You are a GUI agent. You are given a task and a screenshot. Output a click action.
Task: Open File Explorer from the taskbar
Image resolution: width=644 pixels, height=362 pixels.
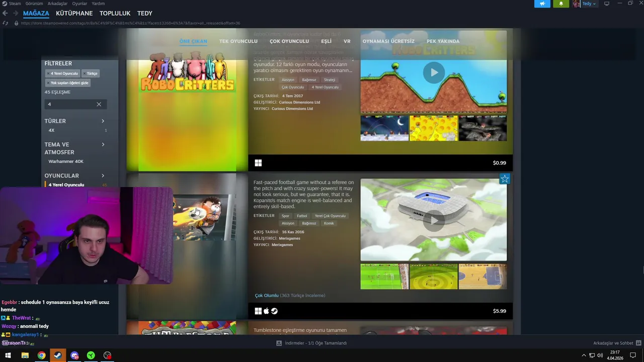[x=25, y=355]
